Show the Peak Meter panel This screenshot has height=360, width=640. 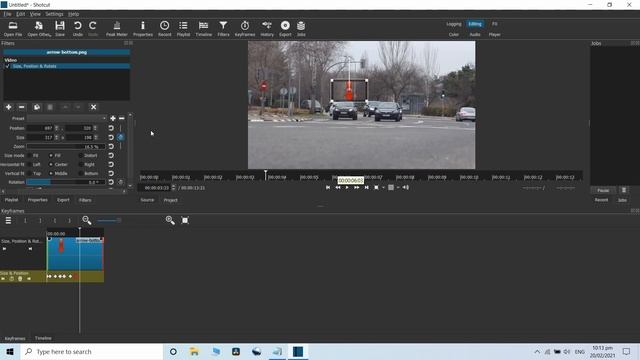pyautogui.click(x=117, y=29)
